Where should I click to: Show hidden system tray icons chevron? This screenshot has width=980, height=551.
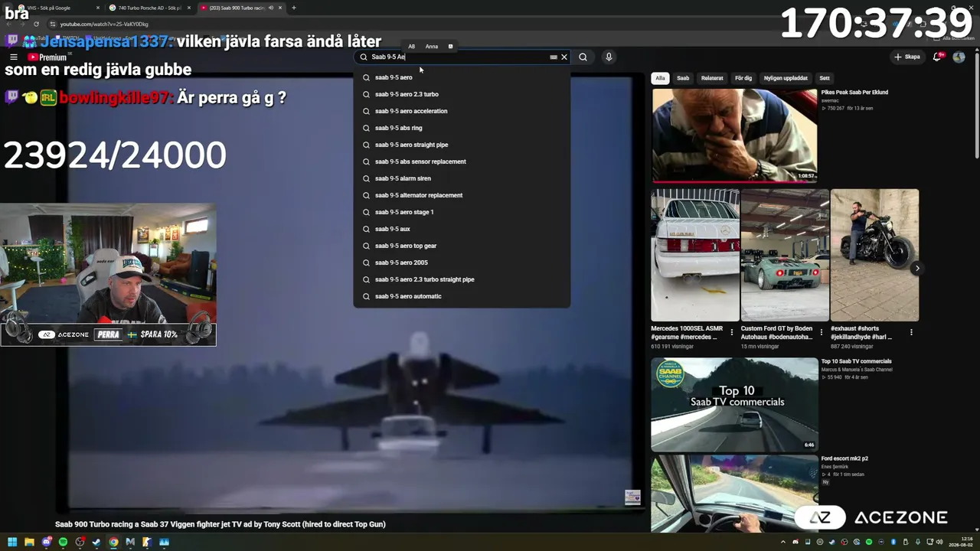tap(785, 542)
